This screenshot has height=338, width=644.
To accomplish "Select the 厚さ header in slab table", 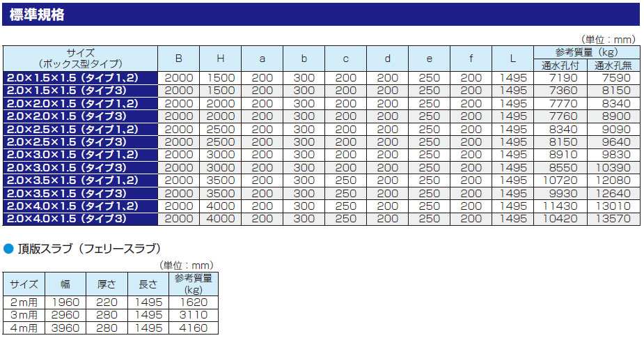I will [x=107, y=284].
